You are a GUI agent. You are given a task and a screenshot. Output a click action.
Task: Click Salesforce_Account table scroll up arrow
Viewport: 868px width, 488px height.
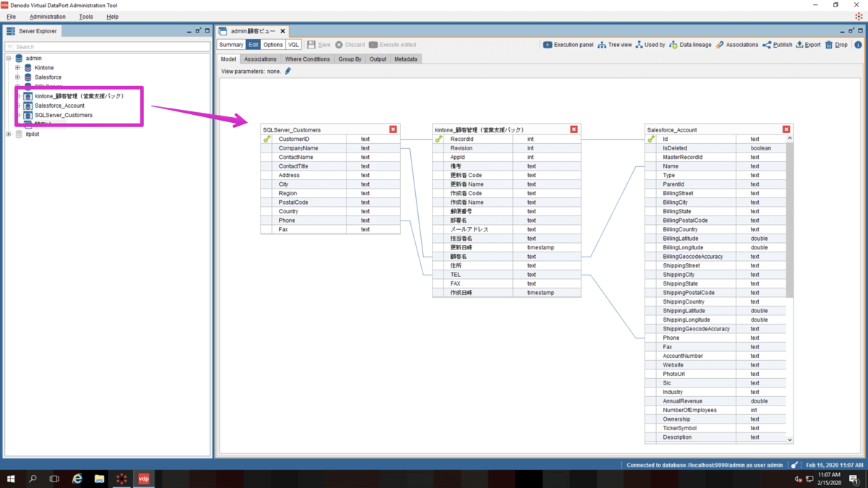[x=789, y=139]
